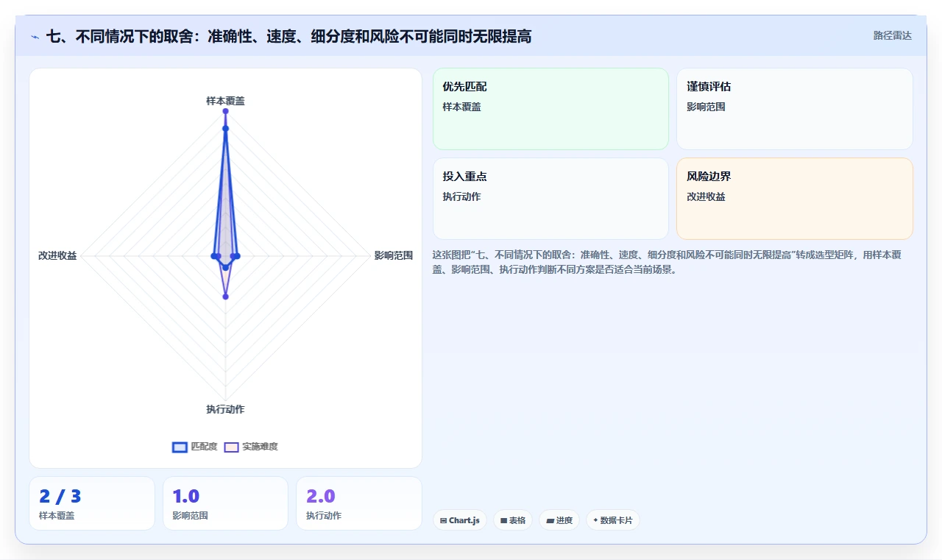942x560 pixels.
Task: Click the 表格 chip
Action: (513, 520)
